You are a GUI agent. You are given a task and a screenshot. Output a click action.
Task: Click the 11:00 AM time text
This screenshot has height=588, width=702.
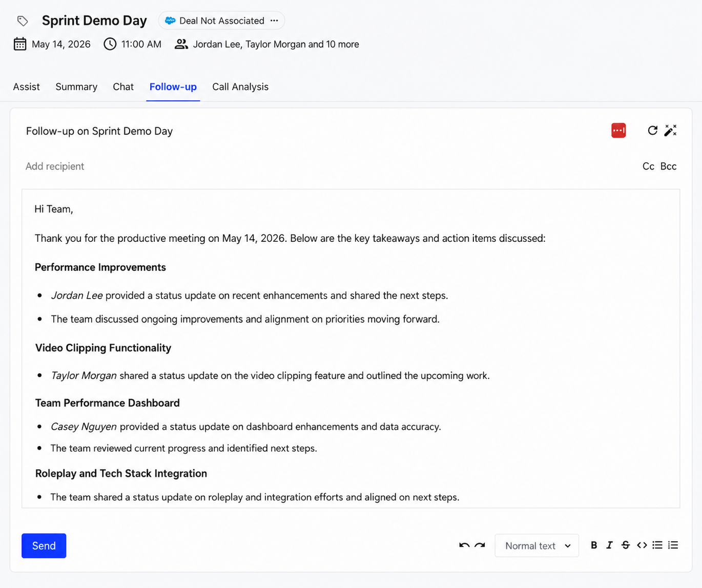click(x=141, y=44)
